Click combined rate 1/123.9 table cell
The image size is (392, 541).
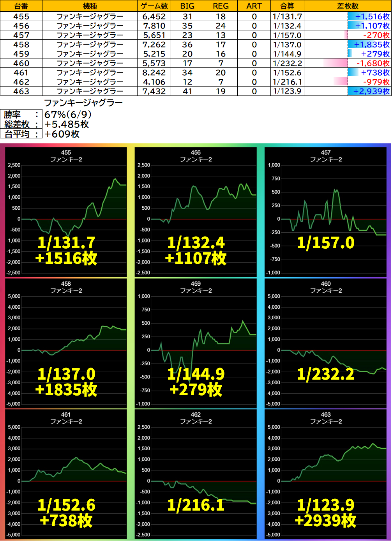tap(287, 91)
